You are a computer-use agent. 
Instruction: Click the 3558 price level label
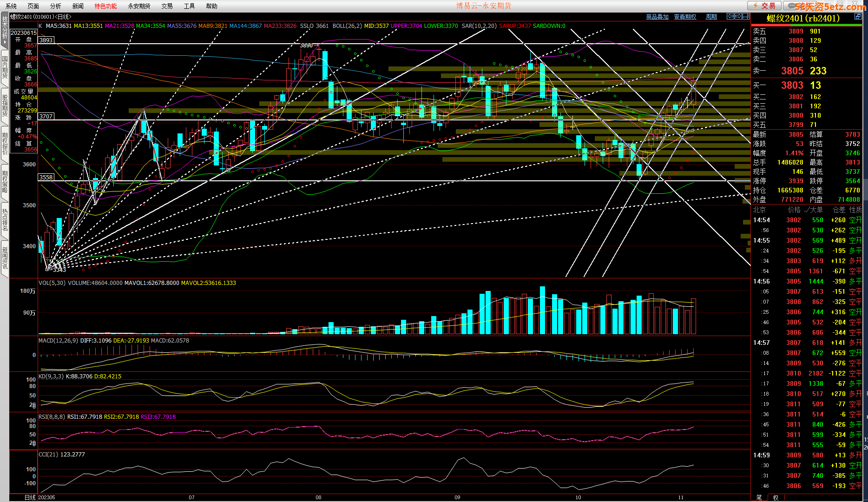pyautogui.click(x=46, y=178)
